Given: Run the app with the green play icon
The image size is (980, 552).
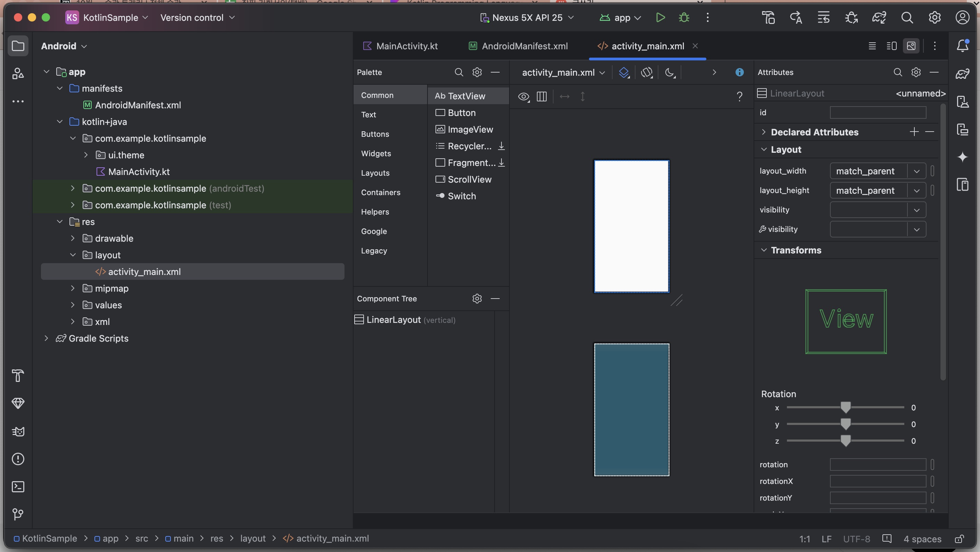Looking at the screenshot, I should 661,17.
